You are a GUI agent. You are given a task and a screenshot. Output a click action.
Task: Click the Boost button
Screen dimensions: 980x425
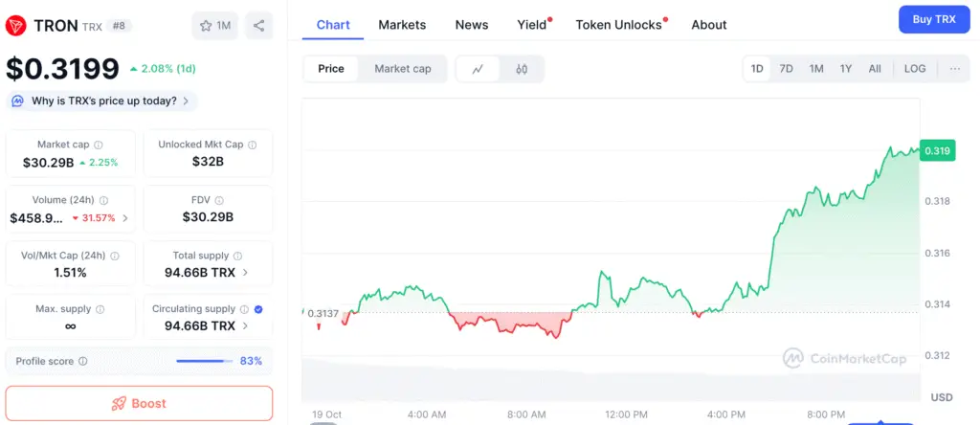click(139, 403)
